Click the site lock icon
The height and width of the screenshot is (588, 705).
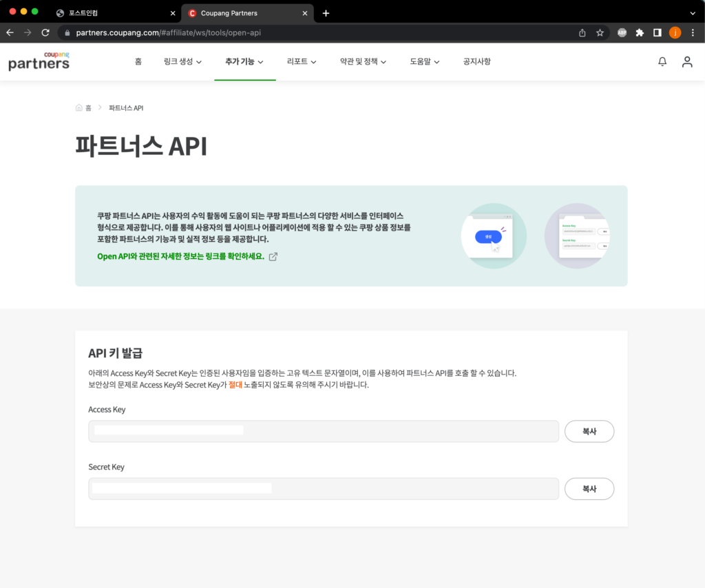click(67, 33)
